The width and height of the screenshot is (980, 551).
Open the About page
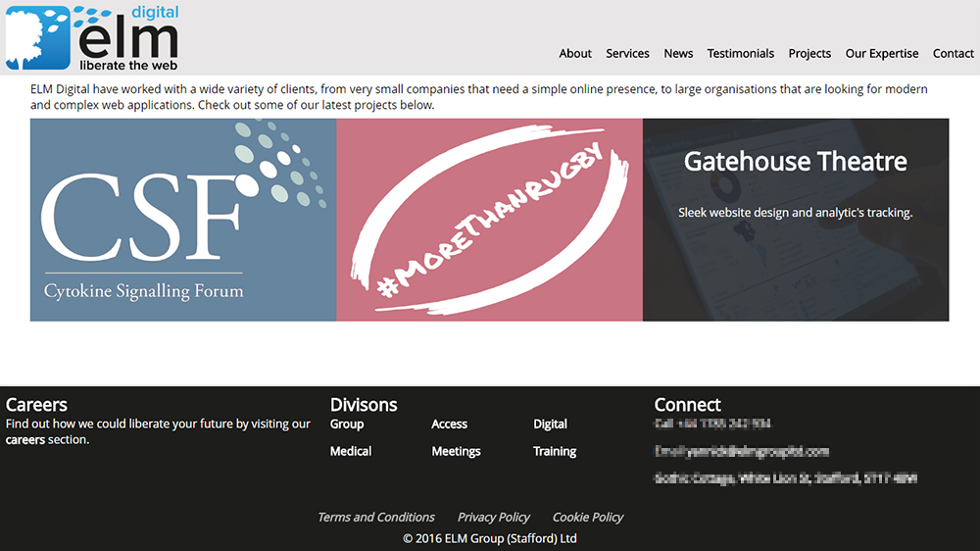click(575, 54)
